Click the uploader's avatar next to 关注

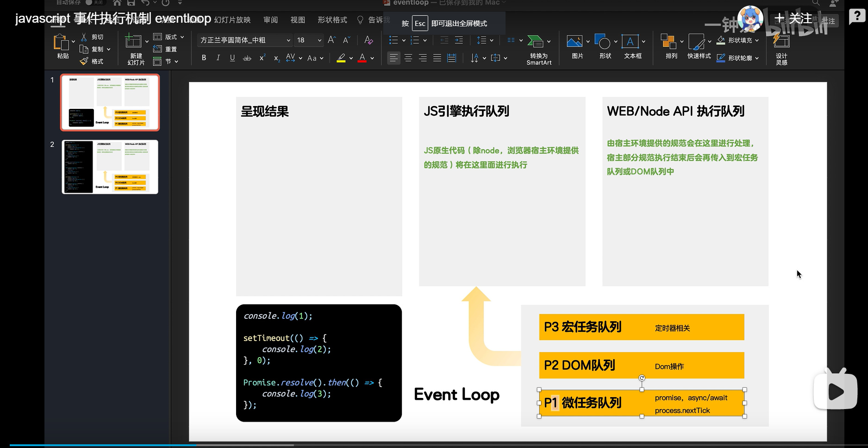click(x=750, y=19)
